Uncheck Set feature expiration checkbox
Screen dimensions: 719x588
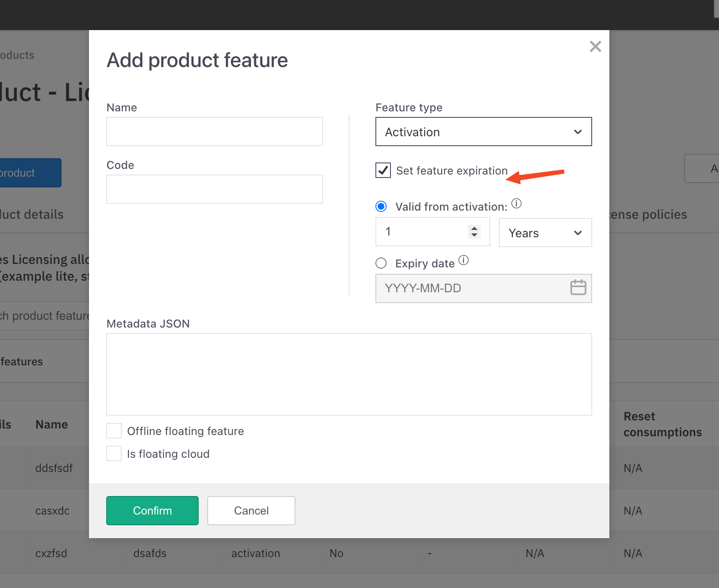(x=383, y=171)
